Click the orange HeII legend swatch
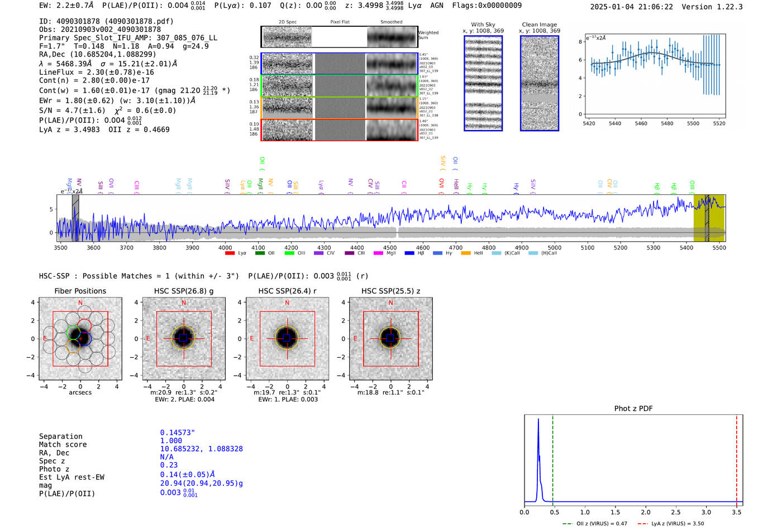 (466, 253)
